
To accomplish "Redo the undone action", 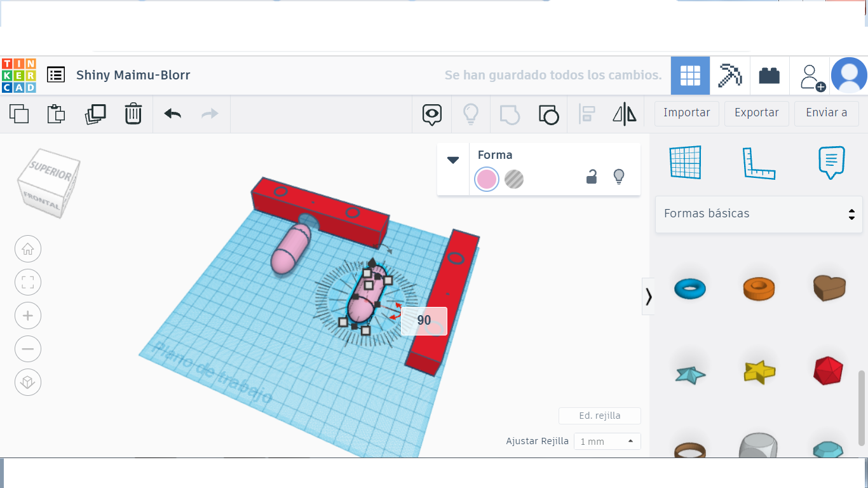I will click(x=210, y=114).
